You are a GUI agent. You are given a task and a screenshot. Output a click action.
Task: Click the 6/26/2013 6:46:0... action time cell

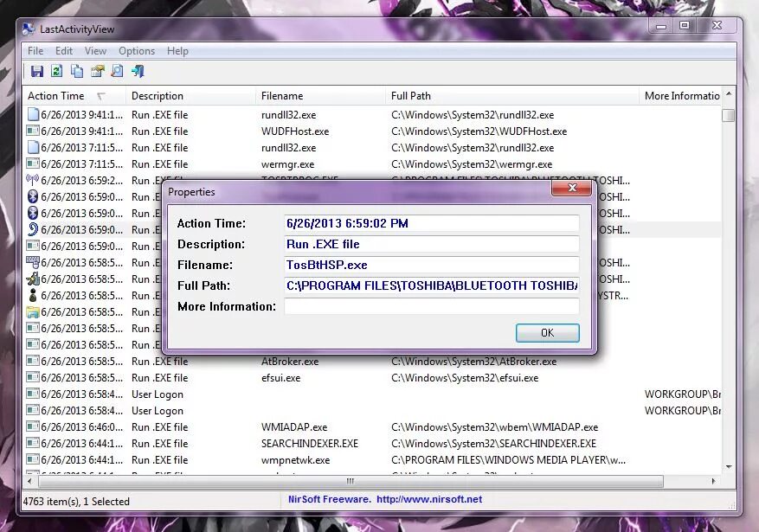coord(82,427)
